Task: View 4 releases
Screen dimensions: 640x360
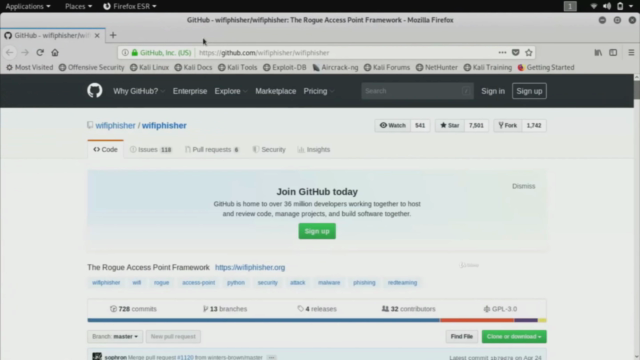Action: coord(317,309)
